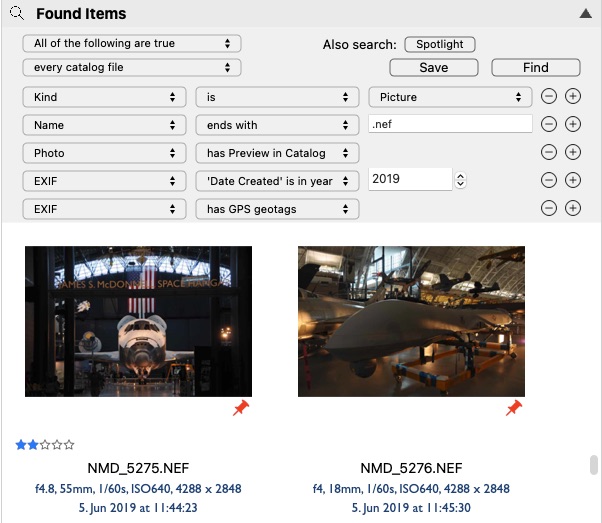Image resolution: width=602 pixels, height=523 pixels.
Task: Remove the Name criterion row
Action: click(549, 124)
